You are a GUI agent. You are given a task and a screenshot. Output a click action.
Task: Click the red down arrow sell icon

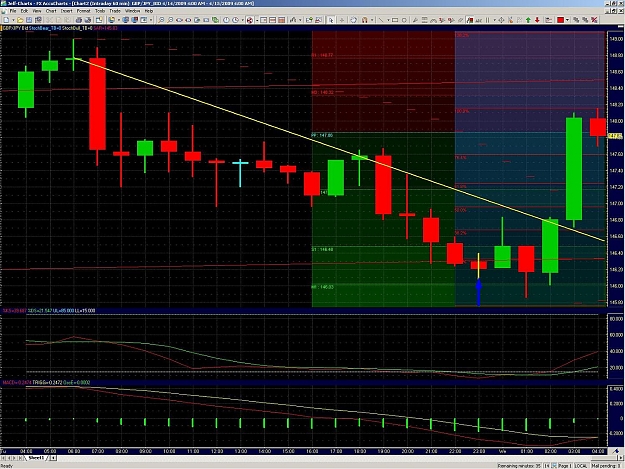tap(537, 20)
